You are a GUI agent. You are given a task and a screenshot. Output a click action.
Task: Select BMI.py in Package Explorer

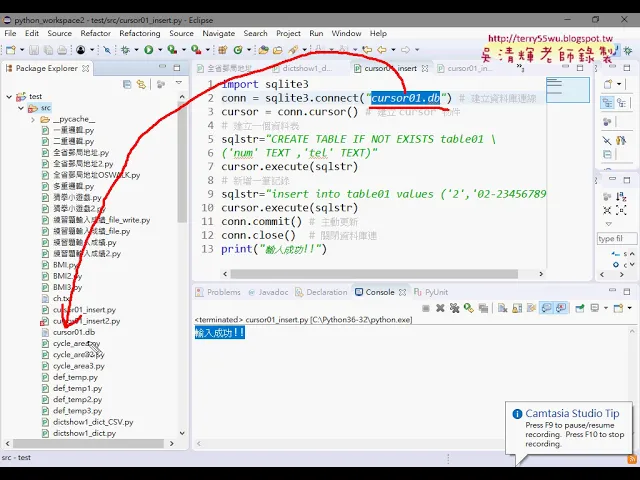(65, 265)
